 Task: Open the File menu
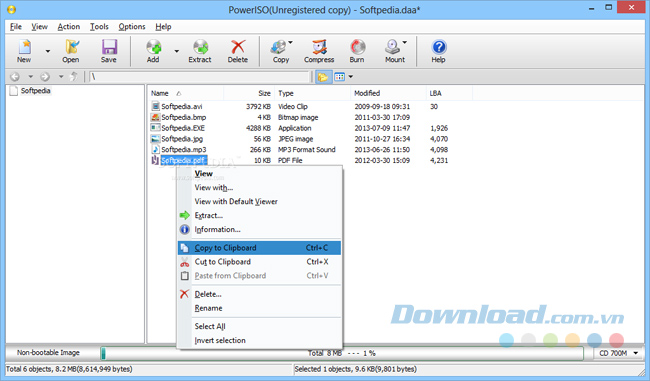[16, 27]
